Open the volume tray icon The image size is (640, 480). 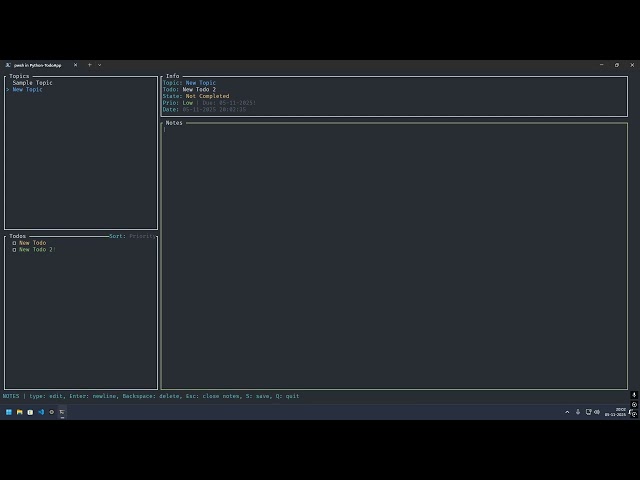597,412
